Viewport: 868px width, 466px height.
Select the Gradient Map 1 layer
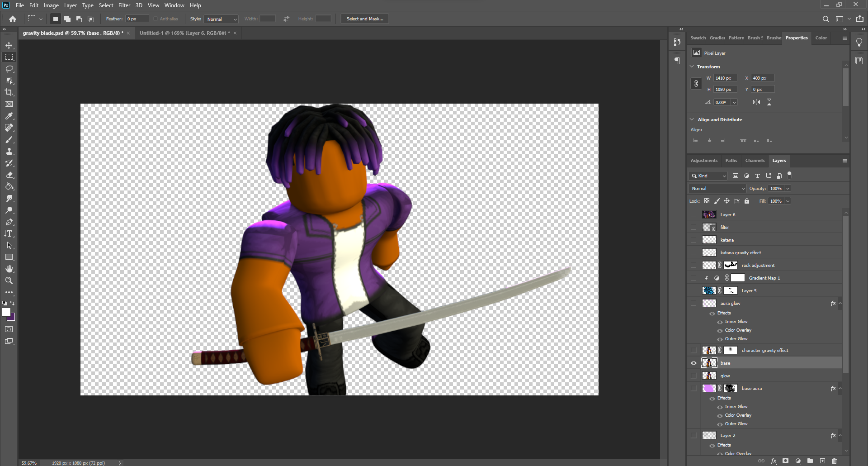pos(764,278)
